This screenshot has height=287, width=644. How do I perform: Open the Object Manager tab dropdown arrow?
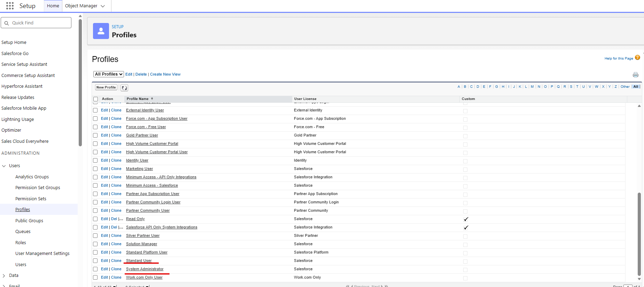pos(103,6)
